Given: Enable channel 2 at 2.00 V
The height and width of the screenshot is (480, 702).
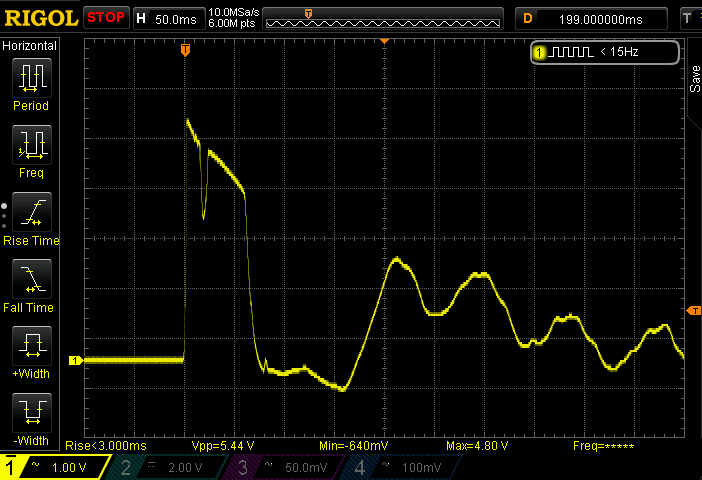Looking at the screenshot, I should [172, 467].
